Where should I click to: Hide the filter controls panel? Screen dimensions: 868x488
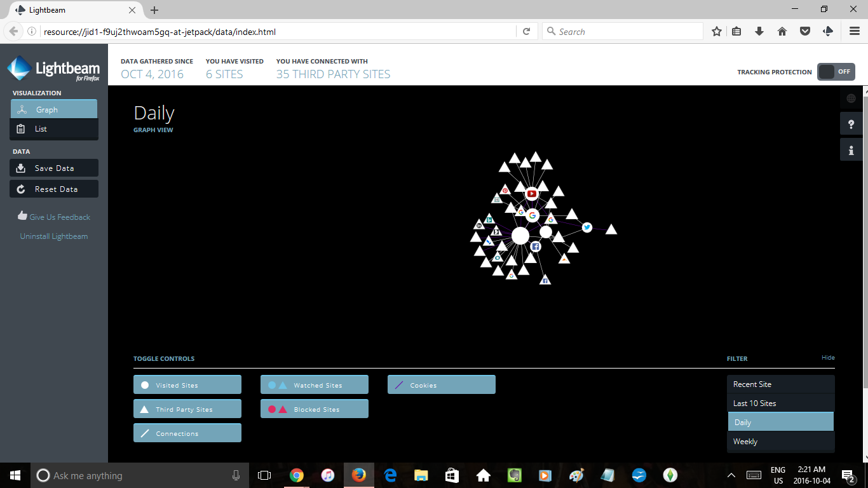click(828, 358)
